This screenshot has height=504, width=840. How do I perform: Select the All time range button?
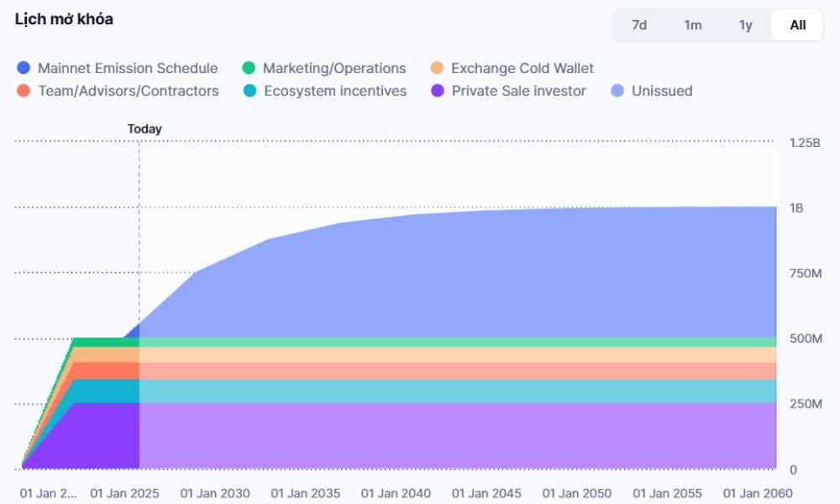pyautogui.click(x=795, y=25)
